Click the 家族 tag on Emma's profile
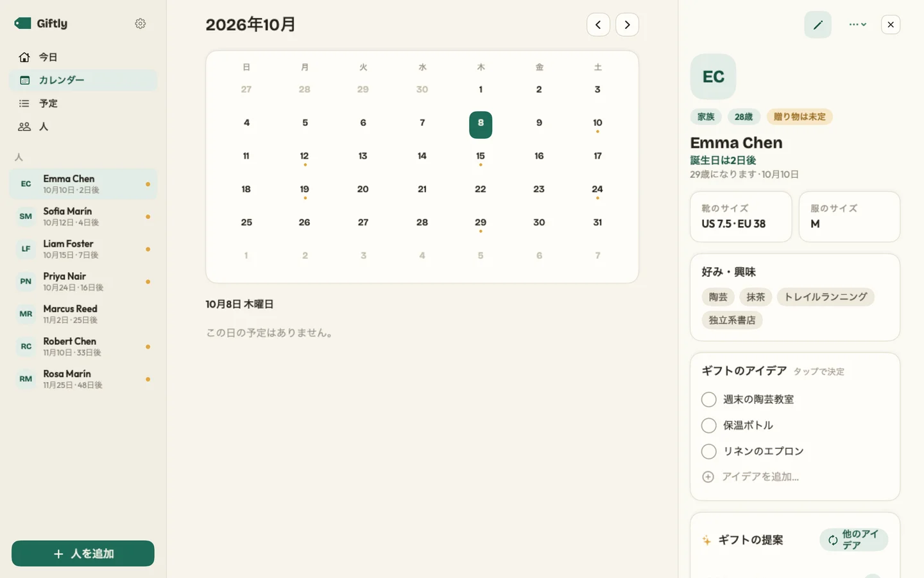 [x=706, y=117]
